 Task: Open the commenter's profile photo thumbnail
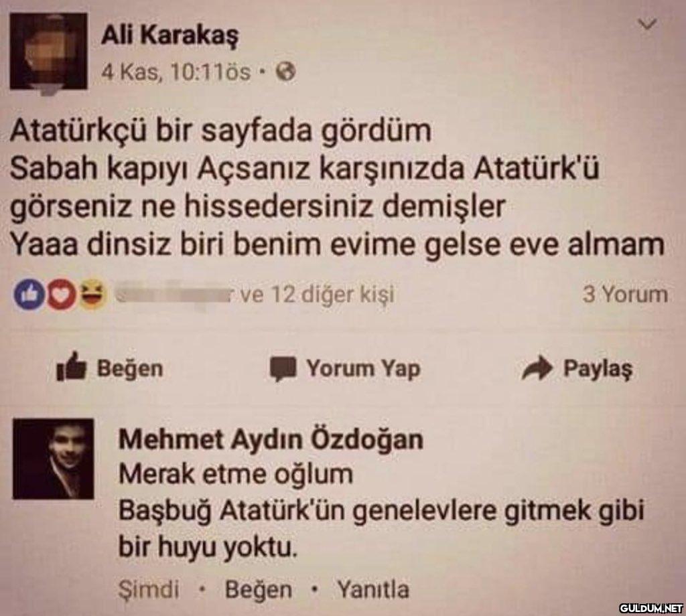pos(54,459)
